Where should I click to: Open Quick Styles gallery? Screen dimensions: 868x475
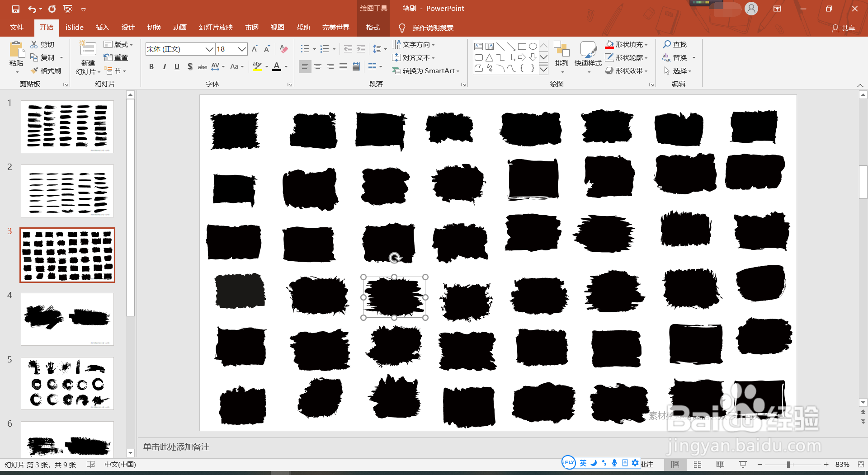(588, 56)
